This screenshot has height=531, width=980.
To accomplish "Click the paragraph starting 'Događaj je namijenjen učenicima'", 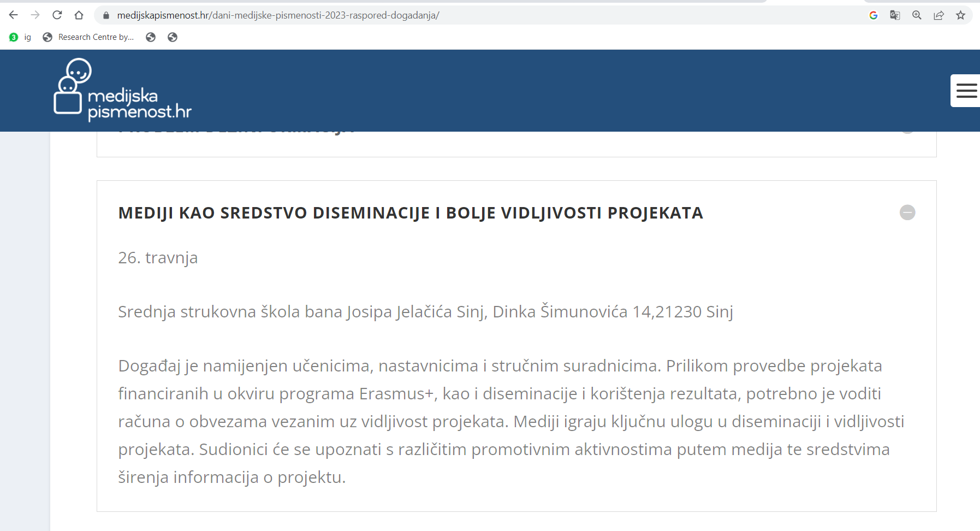I will (x=511, y=421).
